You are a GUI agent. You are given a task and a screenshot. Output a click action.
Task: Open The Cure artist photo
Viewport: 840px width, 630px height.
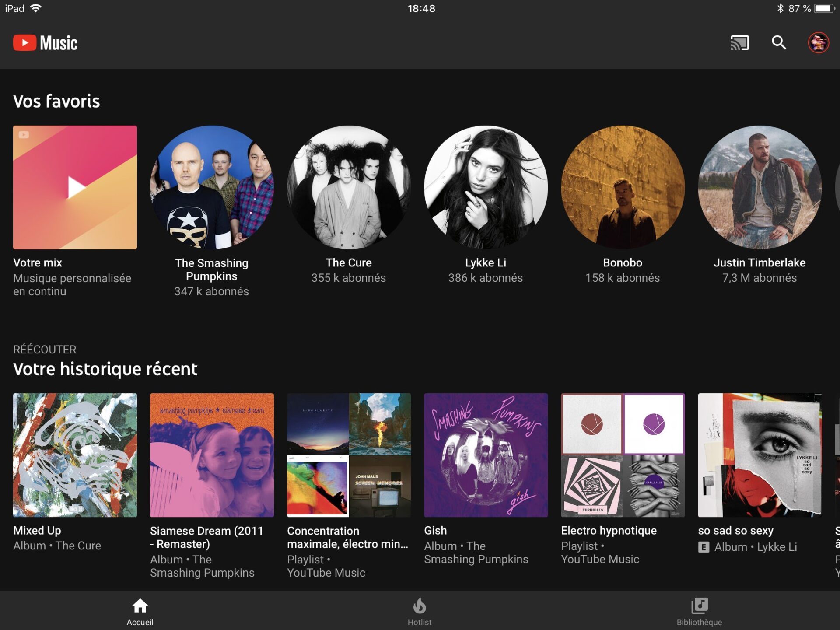(x=349, y=187)
